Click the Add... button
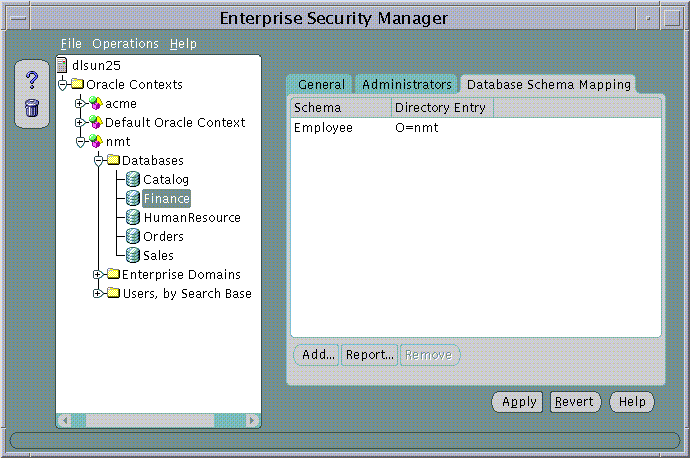This screenshot has width=690, height=458. [318, 355]
